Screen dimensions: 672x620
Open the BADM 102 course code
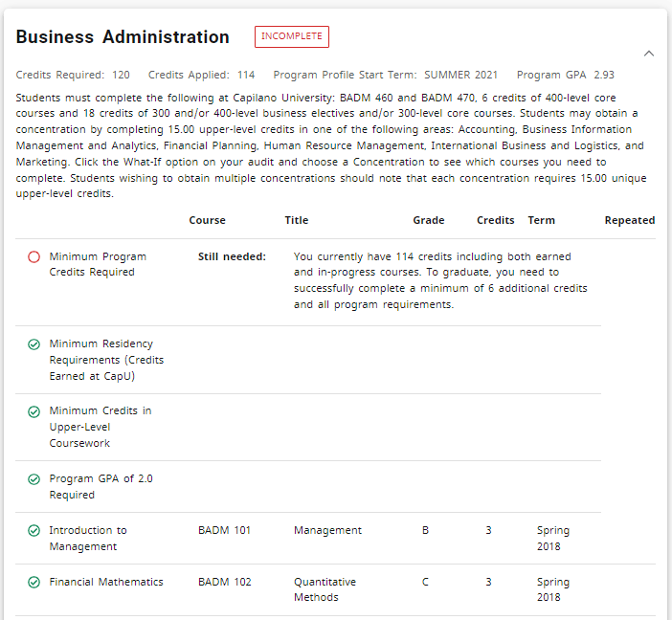[224, 582]
